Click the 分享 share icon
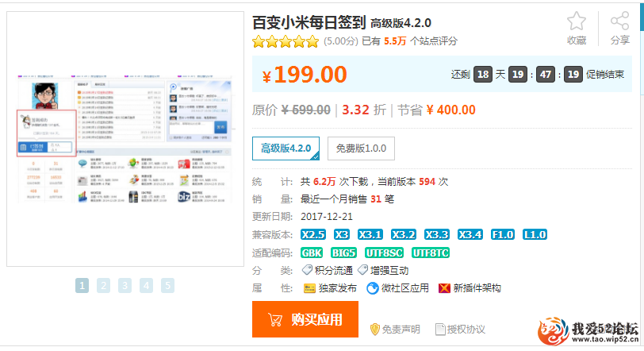 [619, 21]
